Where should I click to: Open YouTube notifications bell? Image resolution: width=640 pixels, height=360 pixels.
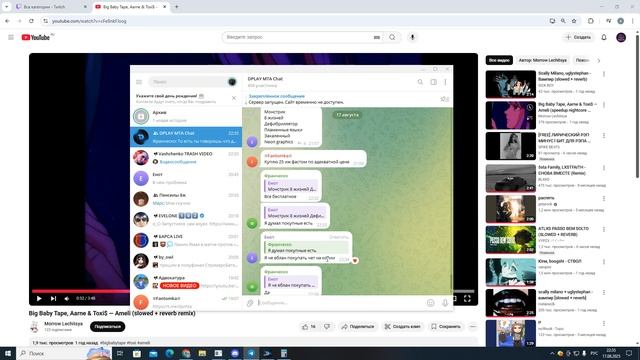[x=604, y=37]
